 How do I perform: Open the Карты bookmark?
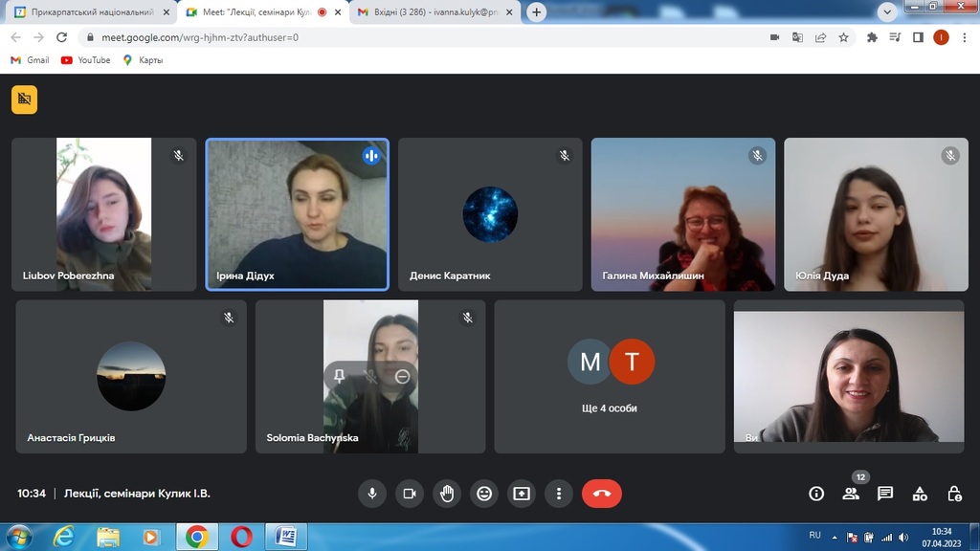click(143, 60)
